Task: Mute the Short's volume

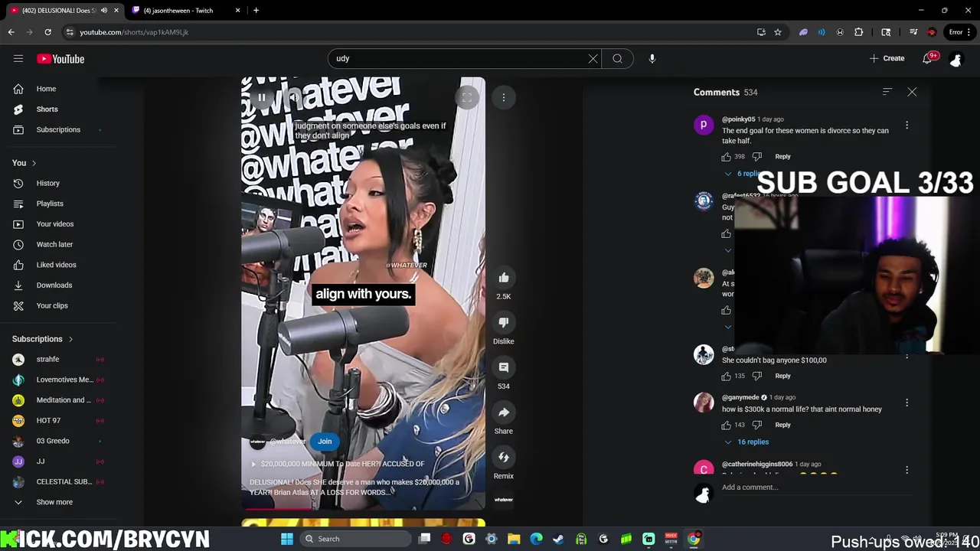Action: pos(293,97)
